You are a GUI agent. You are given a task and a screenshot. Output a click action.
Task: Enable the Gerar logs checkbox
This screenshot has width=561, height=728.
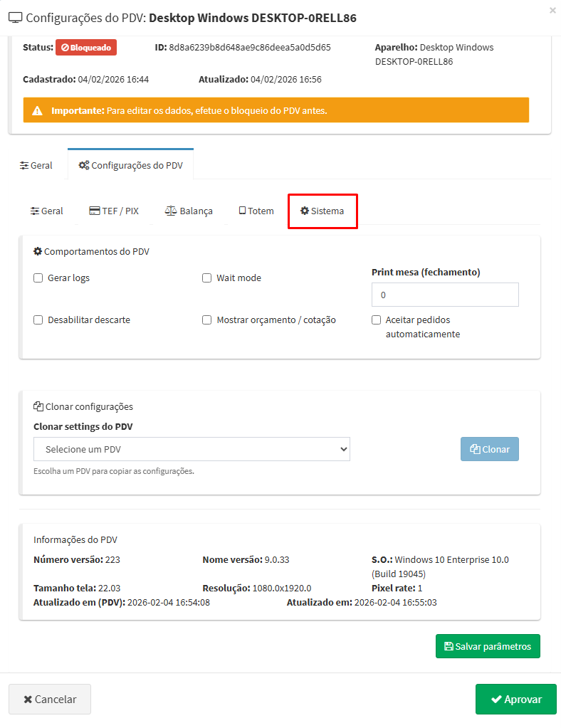coord(38,278)
